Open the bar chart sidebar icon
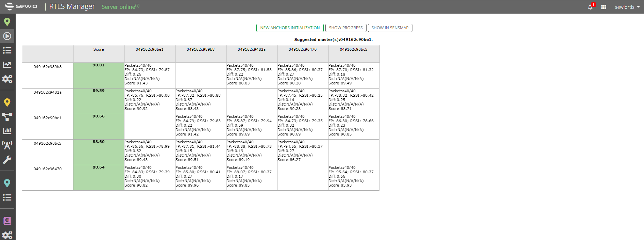Viewport: 644px width, 240px height. click(7, 131)
